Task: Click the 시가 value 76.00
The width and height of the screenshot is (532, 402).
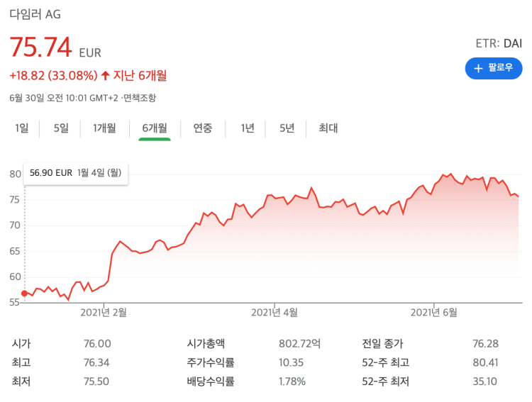Action: pos(97,344)
